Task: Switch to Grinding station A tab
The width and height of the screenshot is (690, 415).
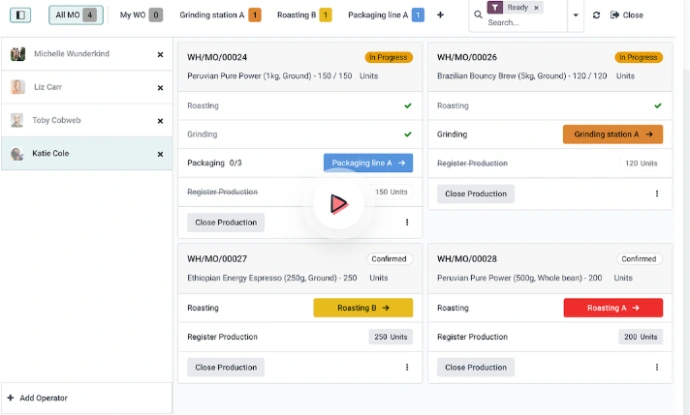Action: (219, 15)
